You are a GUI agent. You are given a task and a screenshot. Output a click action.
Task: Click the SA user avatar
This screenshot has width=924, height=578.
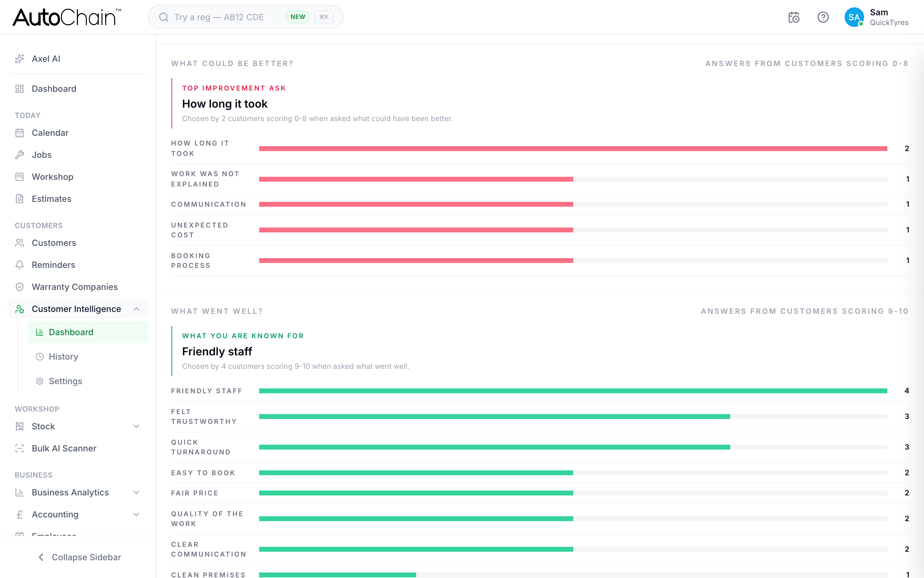(854, 17)
